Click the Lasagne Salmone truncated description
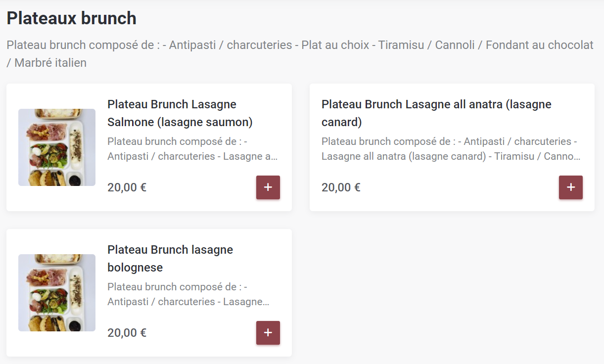Screen dimensions: 604x364 click(192, 149)
